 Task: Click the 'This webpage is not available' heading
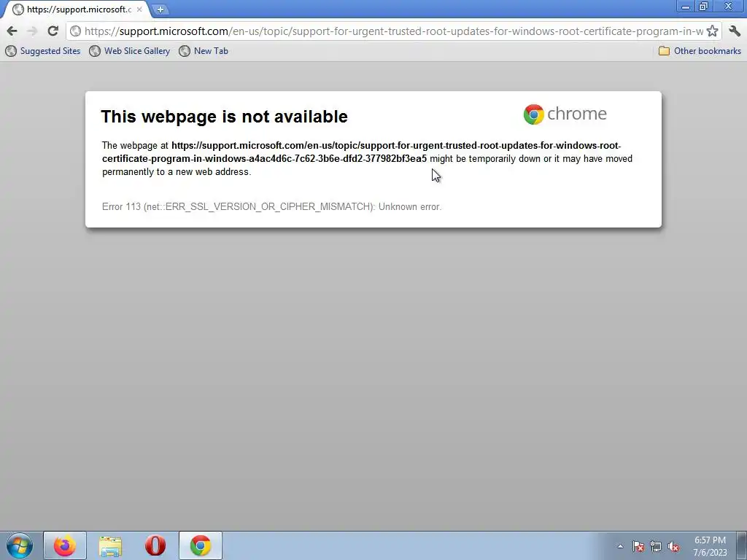coord(225,117)
